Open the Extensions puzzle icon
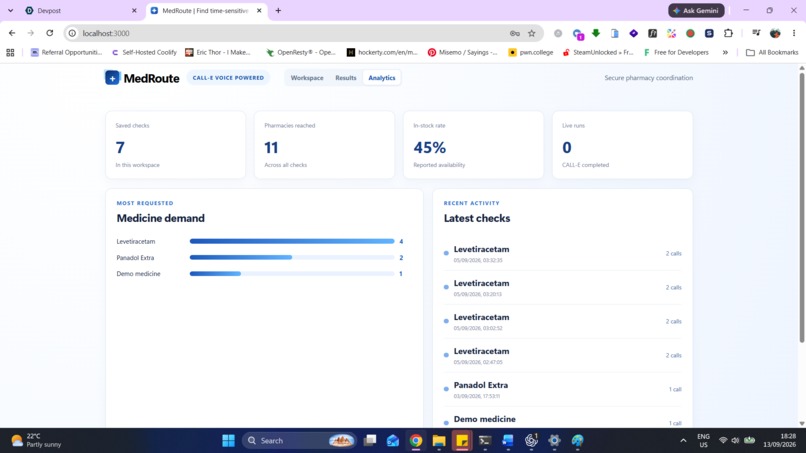This screenshot has width=806, height=453. pyautogui.click(x=728, y=33)
